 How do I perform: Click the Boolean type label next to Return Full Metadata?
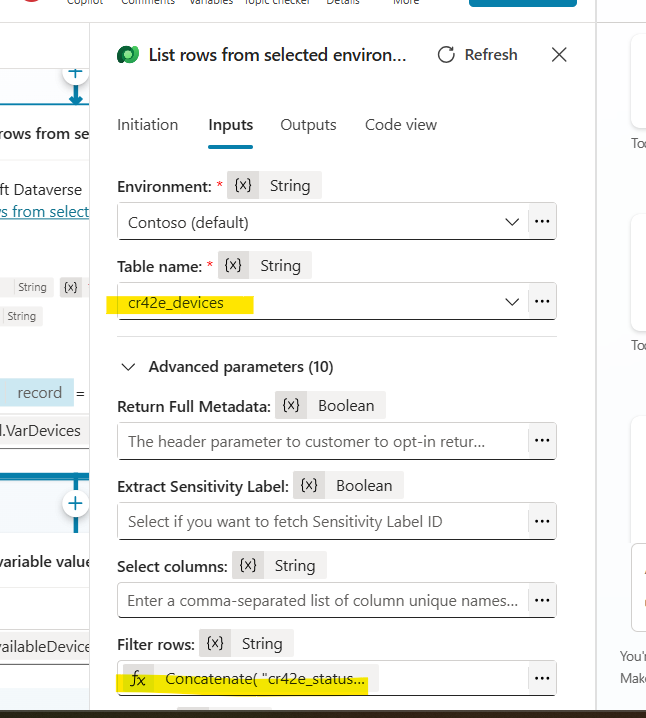point(346,405)
